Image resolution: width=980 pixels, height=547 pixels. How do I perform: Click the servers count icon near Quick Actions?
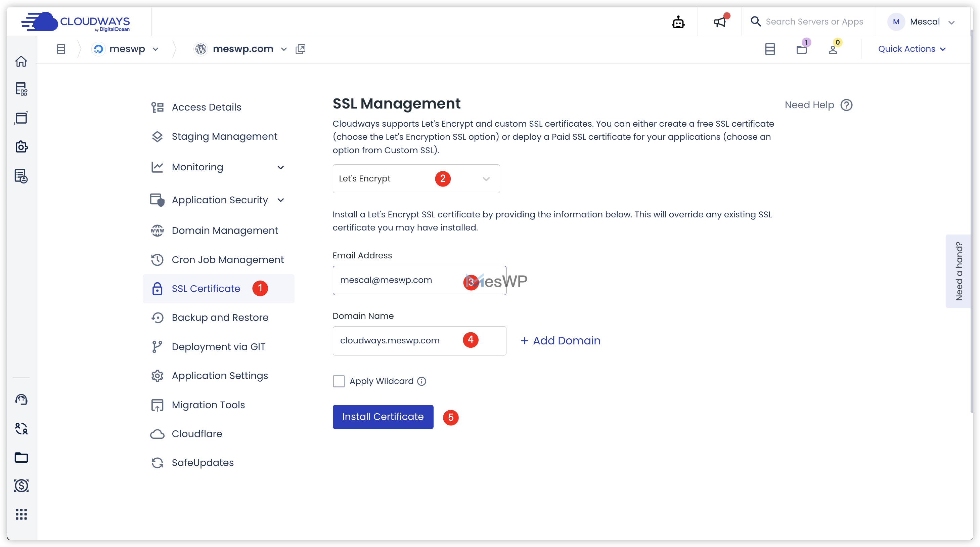pos(770,49)
